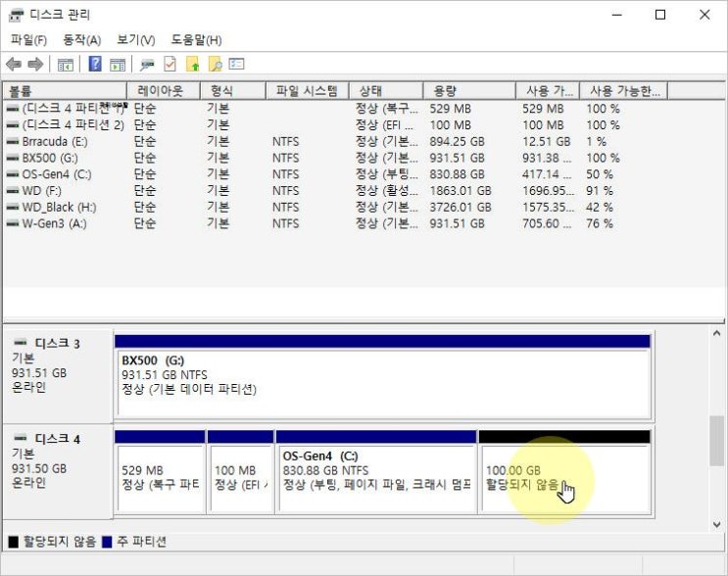Click the 76 % free percentage cell

[600, 223]
